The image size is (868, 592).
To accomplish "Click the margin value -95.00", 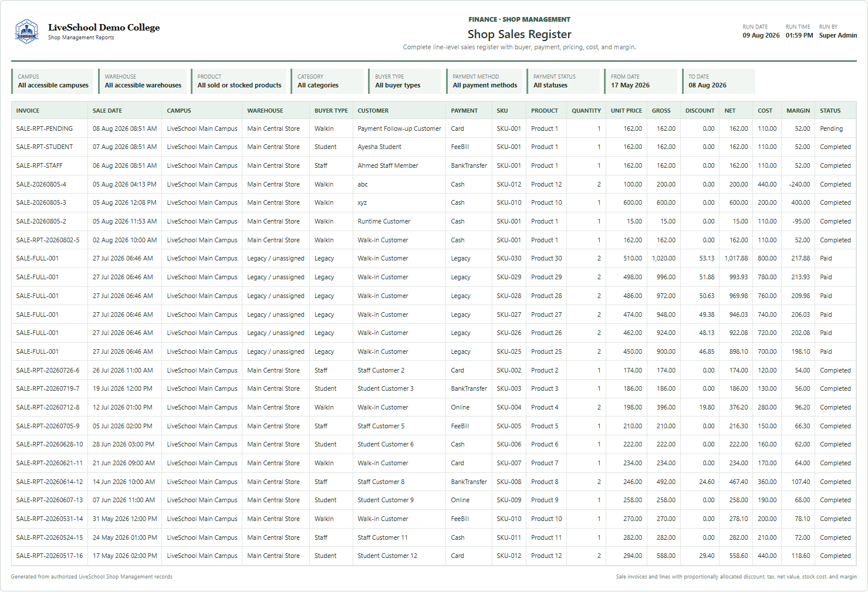I will [x=801, y=221].
